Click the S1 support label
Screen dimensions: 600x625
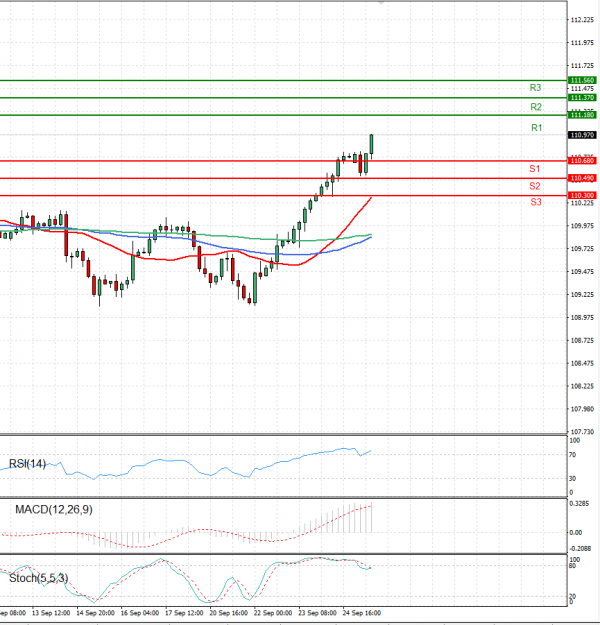tap(535, 169)
